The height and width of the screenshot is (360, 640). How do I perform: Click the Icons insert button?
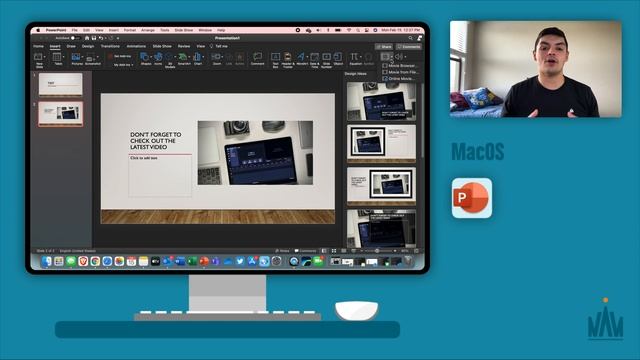158,57
